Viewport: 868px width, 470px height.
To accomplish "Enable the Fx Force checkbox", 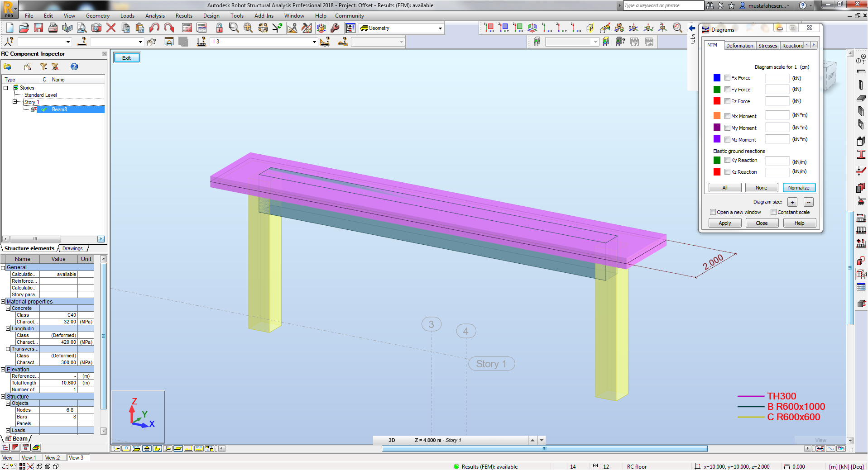I will [x=727, y=78].
